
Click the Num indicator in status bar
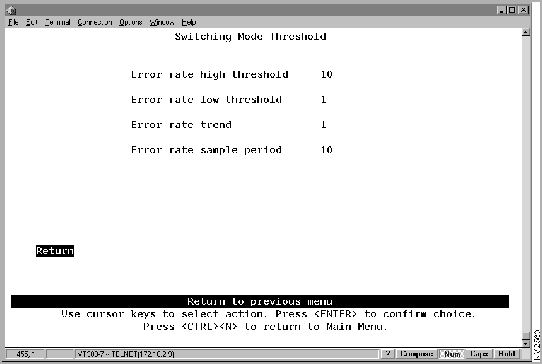[x=452, y=354]
